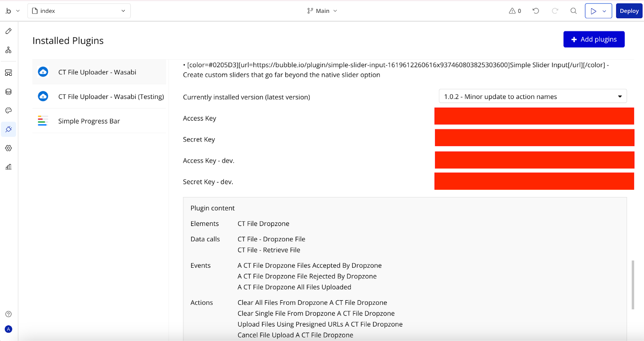The image size is (644, 341).
Task: Click Upload Files Using Presigned URLs action
Action: pos(320,324)
